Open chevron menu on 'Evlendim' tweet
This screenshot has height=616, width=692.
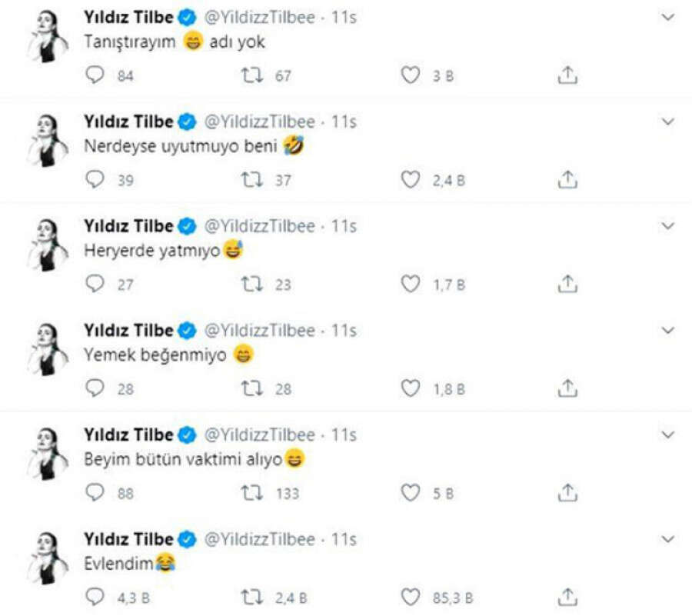[667, 539]
